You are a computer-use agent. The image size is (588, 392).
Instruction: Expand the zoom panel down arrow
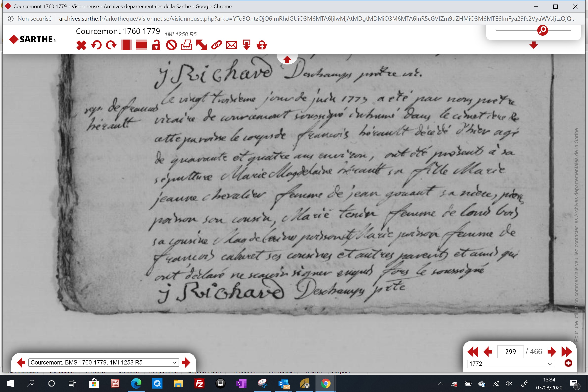(533, 45)
